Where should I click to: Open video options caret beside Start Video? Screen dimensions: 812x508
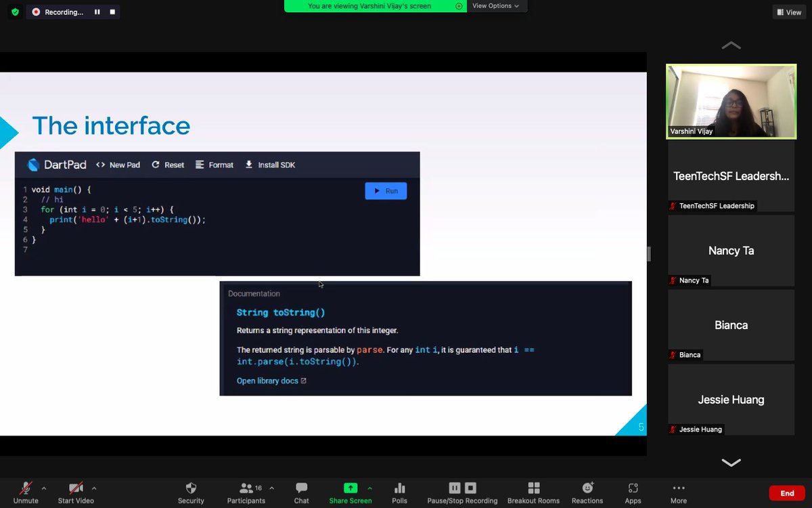click(94, 488)
